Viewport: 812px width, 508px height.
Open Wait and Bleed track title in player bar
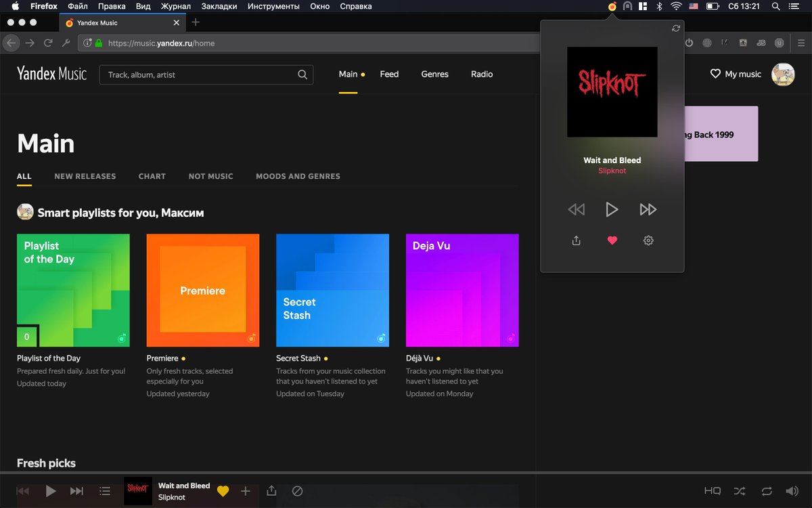pos(184,486)
